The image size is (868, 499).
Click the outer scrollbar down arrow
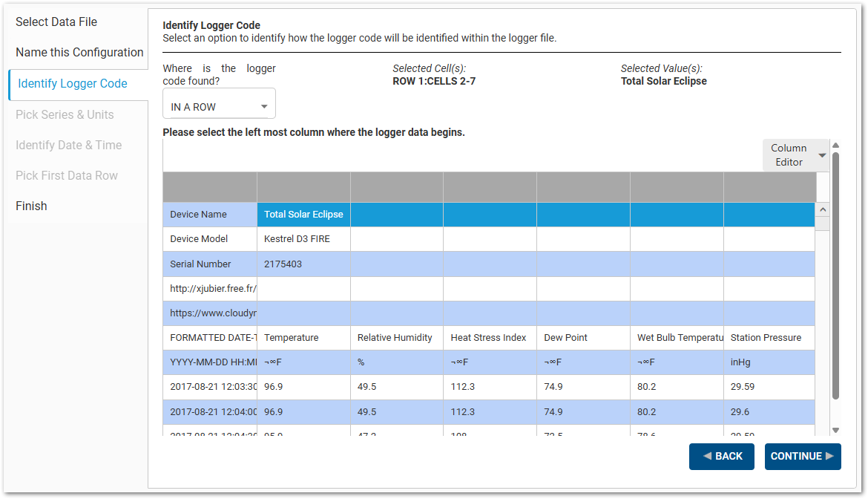(836, 428)
